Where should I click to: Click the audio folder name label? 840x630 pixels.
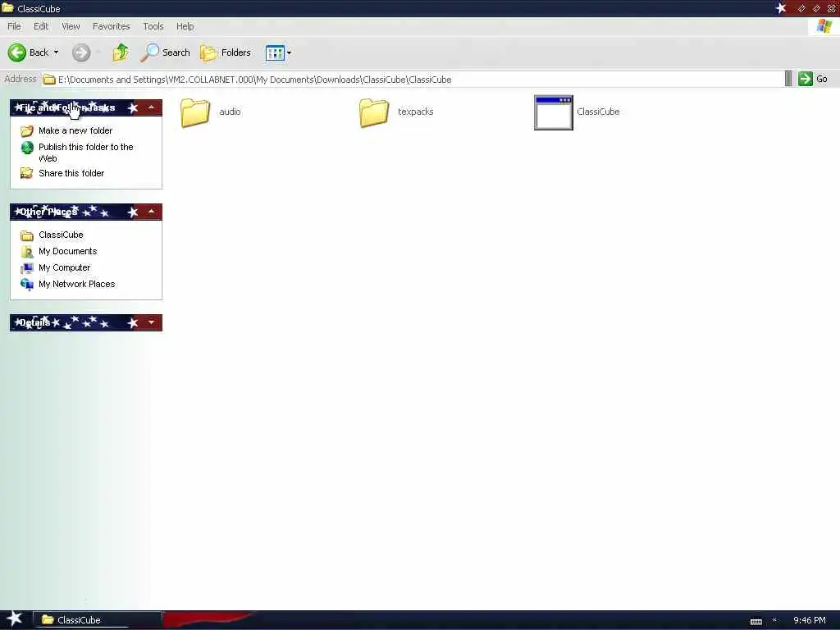230,112
